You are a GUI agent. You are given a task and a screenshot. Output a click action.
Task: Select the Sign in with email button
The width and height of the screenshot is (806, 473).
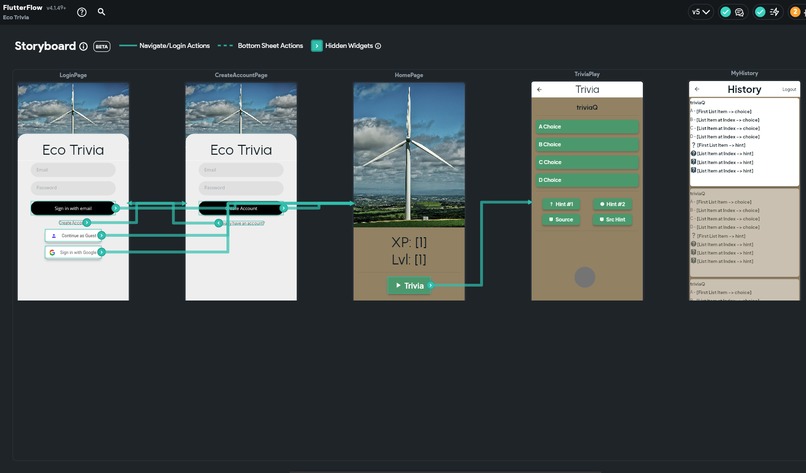(x=73, y=208)
